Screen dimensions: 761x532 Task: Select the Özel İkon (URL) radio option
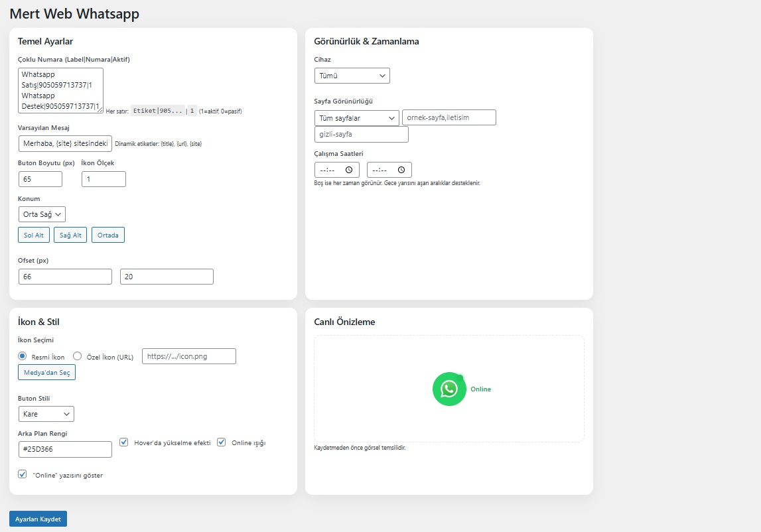pyautogui.click(x=77, y=356)
